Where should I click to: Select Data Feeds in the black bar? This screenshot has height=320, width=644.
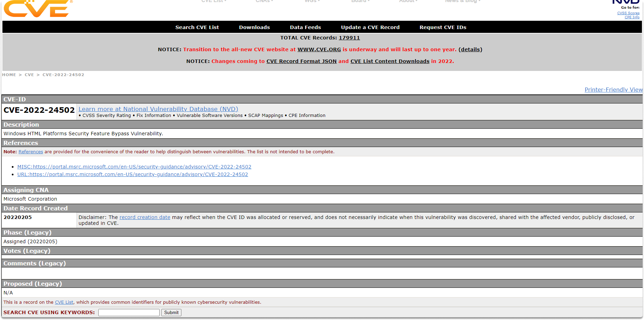pyautogui.click(x=305, y=27)
